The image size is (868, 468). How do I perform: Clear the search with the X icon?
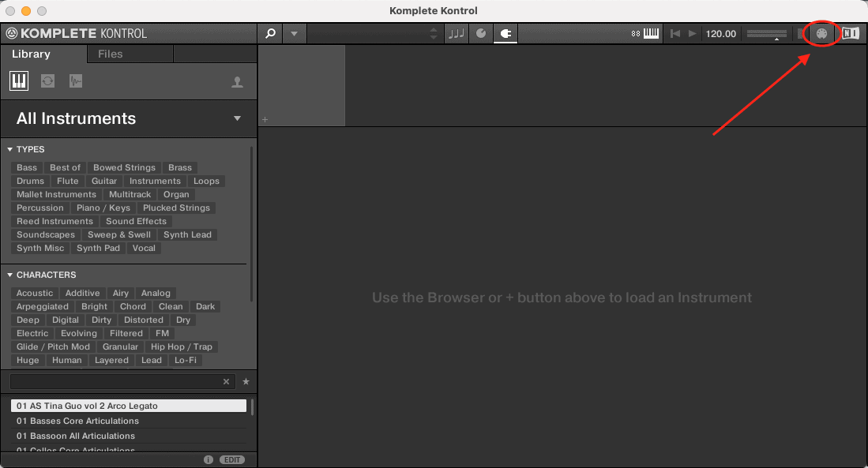click(x=227, y=382)
